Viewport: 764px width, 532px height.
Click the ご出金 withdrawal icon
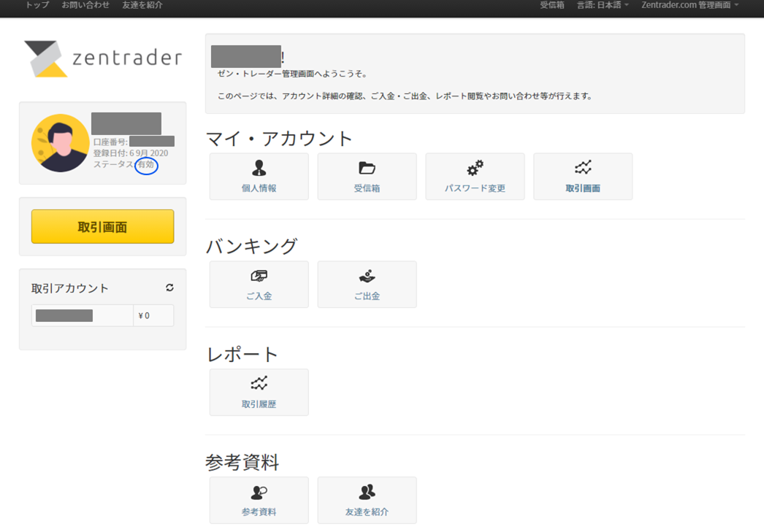367,276
